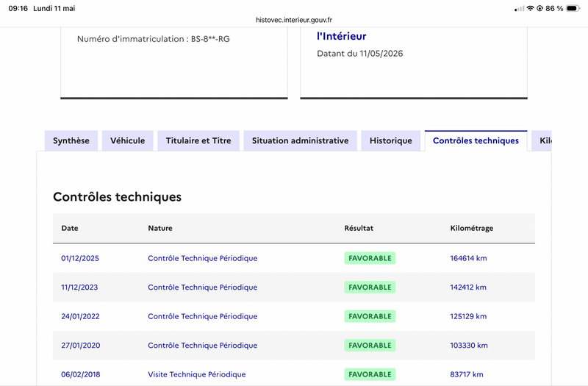The image size is (588, 386).
Task: Switch to the Véhicule tab
Action: tap(127, 140)
